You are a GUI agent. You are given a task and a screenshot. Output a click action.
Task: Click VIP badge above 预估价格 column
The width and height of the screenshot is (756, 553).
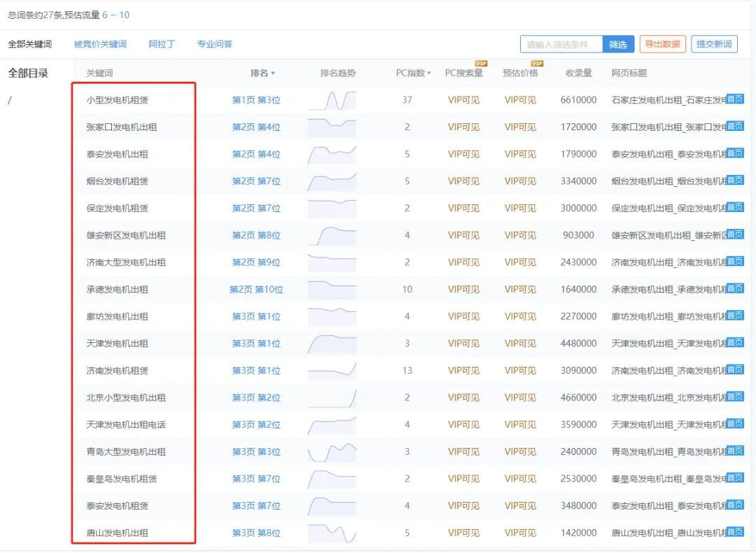(x=537, y=64)
